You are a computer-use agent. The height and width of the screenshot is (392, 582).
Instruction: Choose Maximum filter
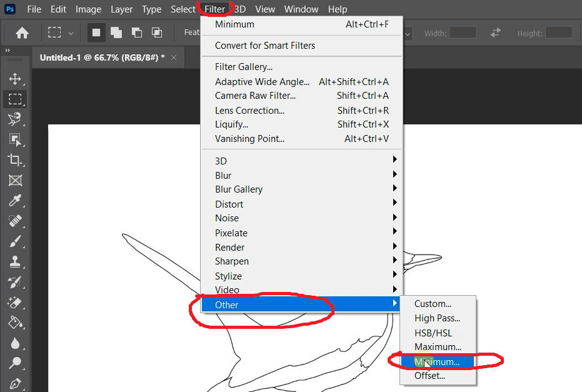click(438, 347)
